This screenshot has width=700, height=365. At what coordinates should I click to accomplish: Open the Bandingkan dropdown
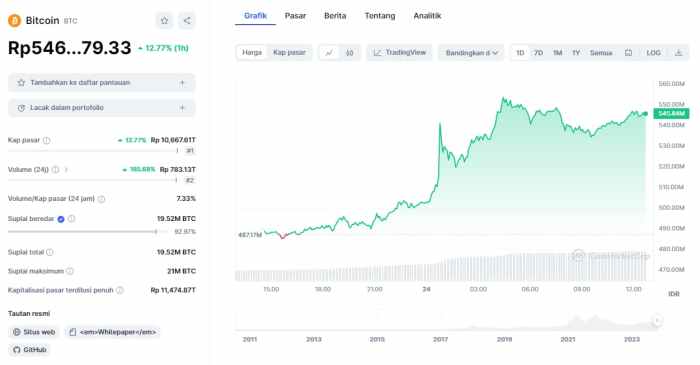pos(471,53)
